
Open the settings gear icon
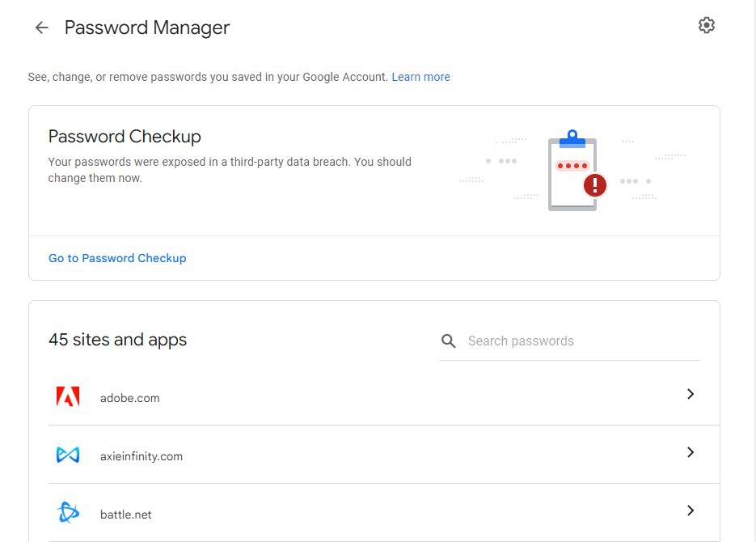(x=707, y=25)
